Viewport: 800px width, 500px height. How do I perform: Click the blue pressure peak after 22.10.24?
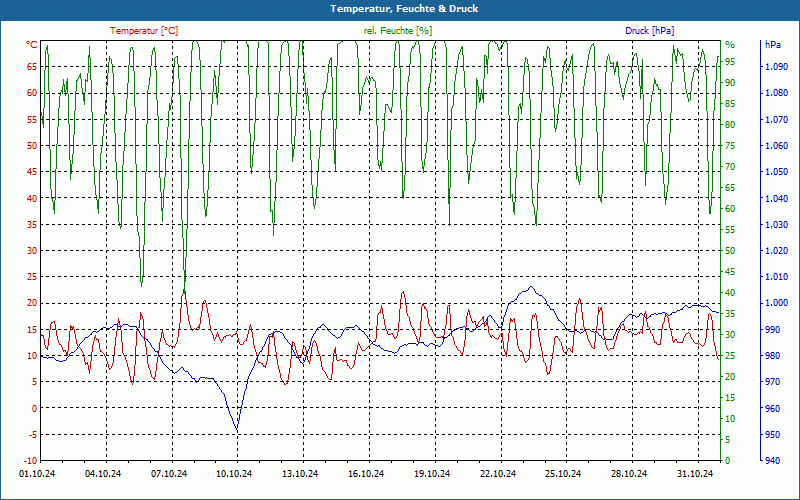click(x=531, y=287)
